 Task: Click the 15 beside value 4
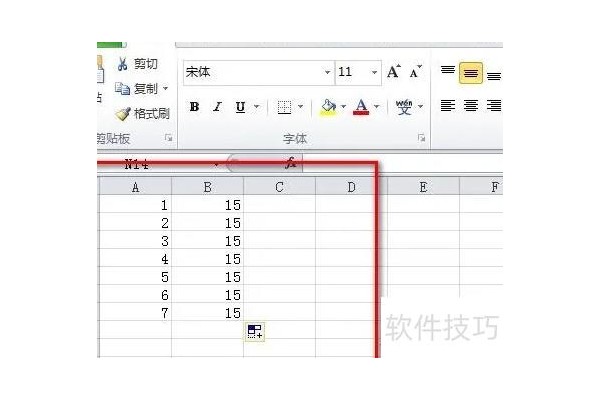[207, 259]
